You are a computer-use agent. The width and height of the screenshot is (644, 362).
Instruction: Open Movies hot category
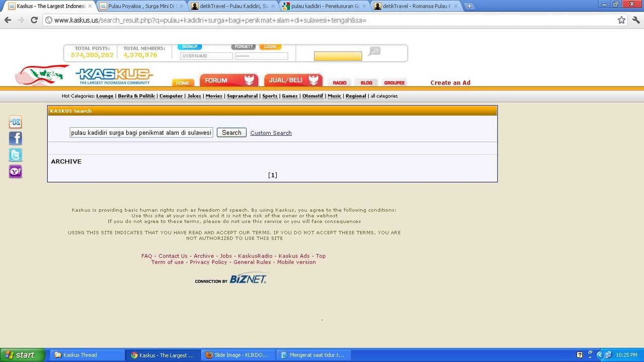tap(214, 96)
